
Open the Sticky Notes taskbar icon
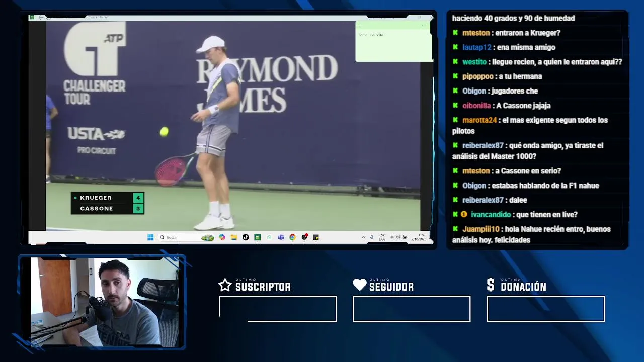(x=316, y=237)
